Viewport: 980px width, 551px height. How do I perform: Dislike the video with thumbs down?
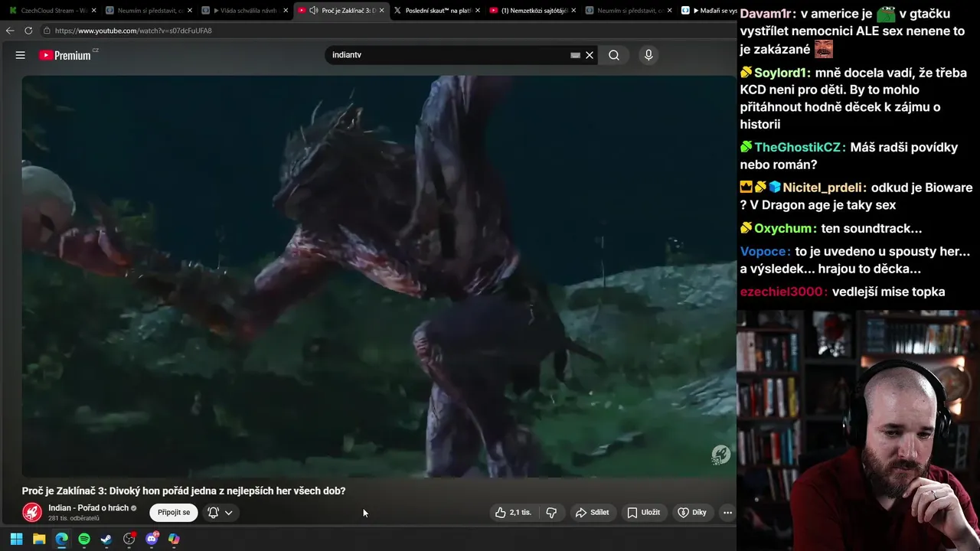point(551,513)
